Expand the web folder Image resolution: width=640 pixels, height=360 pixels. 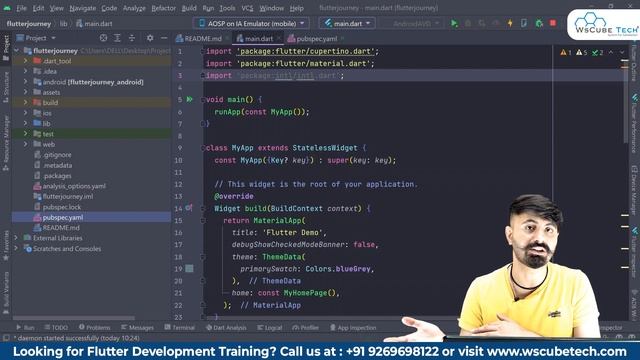click(x=25, y=144)
